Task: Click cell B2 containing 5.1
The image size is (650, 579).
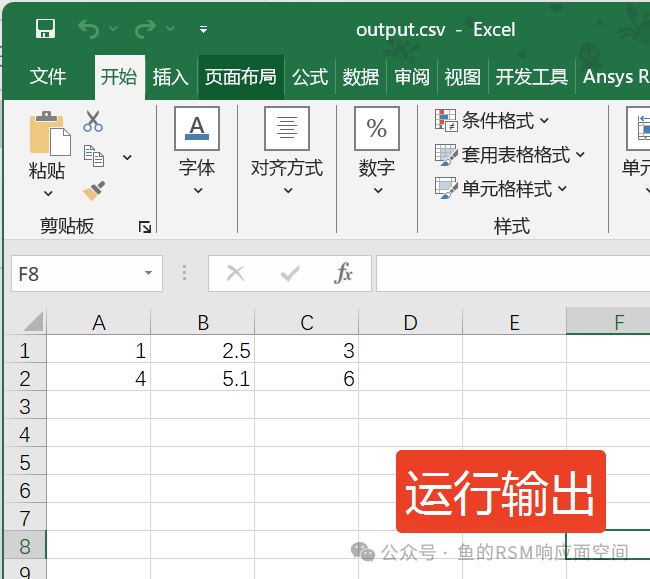Action: click(x=203, y=379)
